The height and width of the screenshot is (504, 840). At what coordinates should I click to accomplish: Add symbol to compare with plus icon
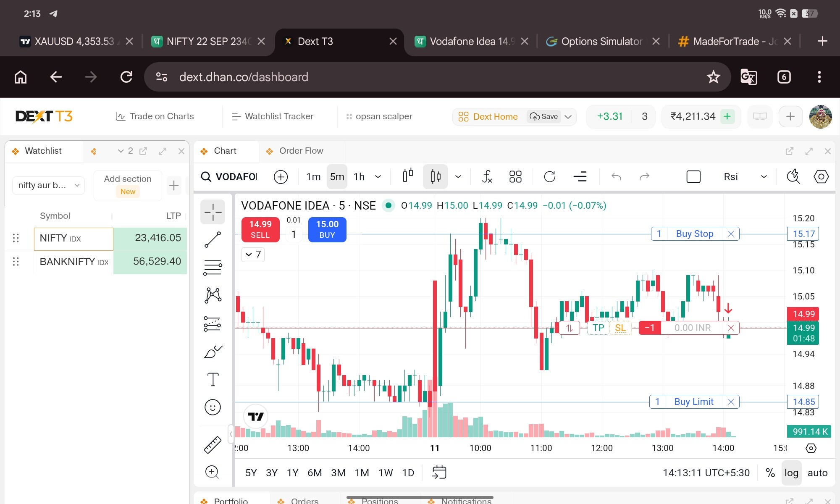(x=281, y=177)
